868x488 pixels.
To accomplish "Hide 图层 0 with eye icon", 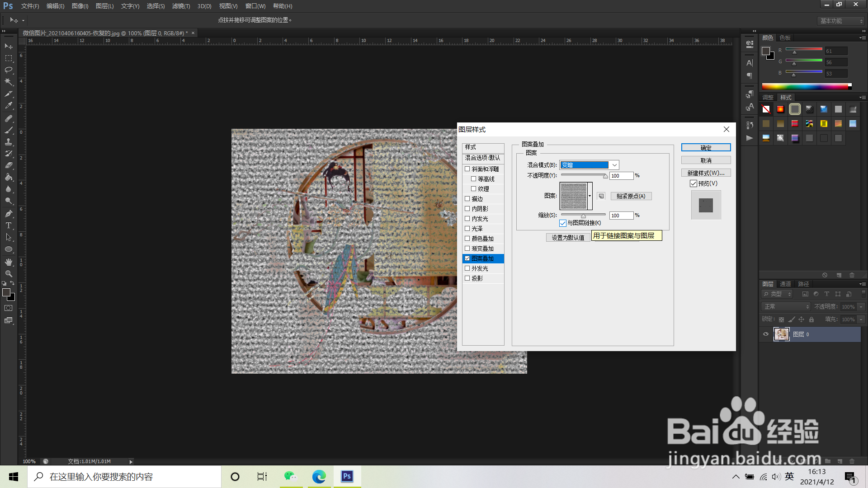I will tap(766, 334).
